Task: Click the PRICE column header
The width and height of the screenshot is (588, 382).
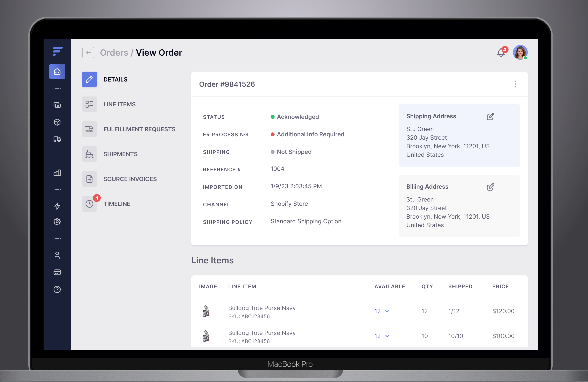Action: pos(500,287)
